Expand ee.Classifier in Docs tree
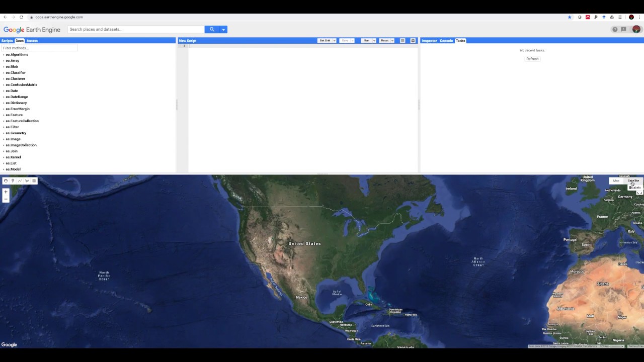644x362 pixels. click(x=4, y=73)
